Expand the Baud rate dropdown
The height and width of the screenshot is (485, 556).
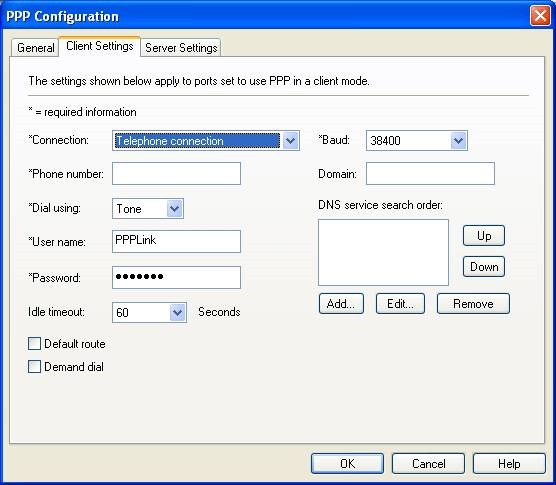458,141
